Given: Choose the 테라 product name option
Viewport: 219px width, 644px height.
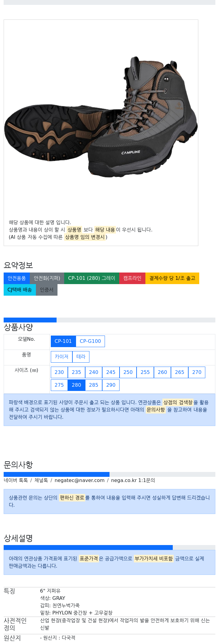Looking at the screenshot, I should point(81,357).
